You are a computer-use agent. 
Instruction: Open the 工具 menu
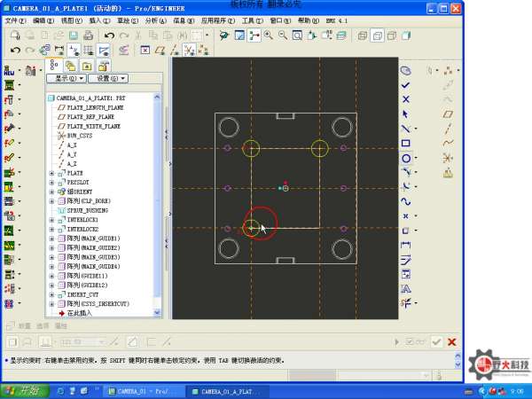click(253, 20)
